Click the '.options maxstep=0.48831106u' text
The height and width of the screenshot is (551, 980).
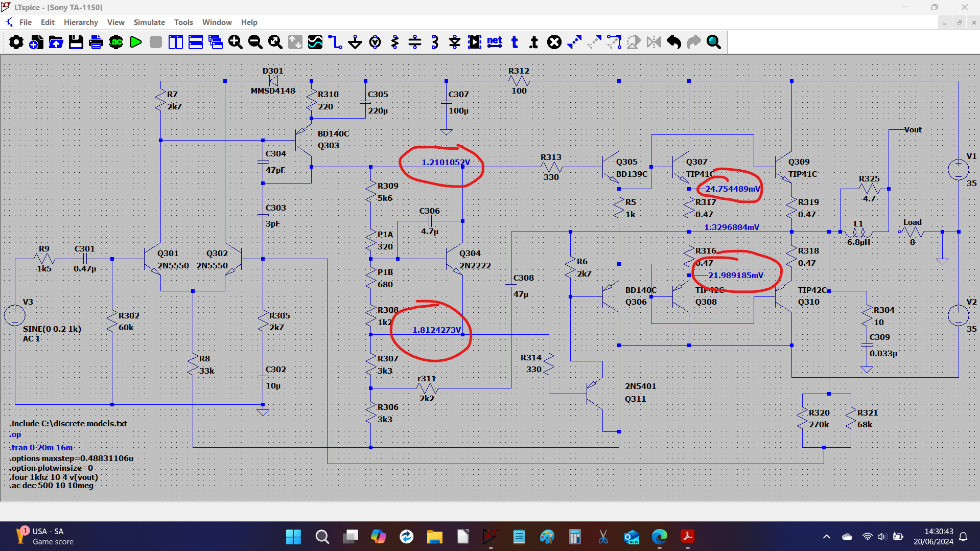pyautogui.click(x=72, y=458)
